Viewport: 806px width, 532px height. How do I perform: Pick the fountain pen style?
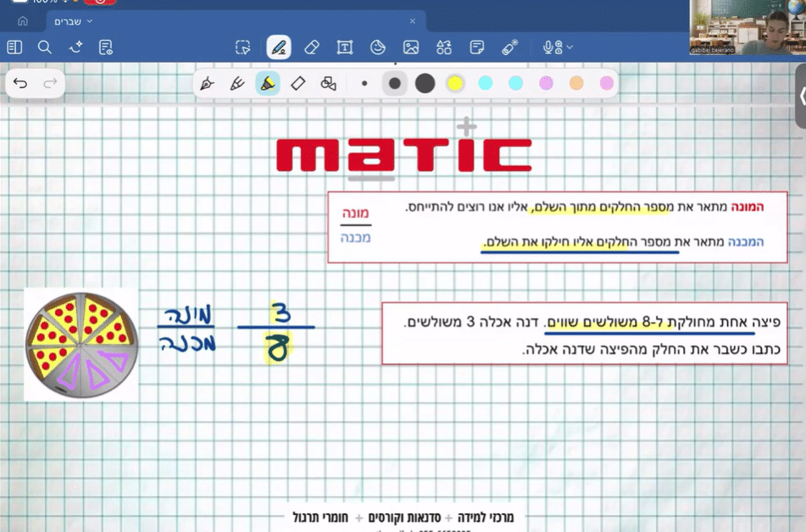(207, 83)
